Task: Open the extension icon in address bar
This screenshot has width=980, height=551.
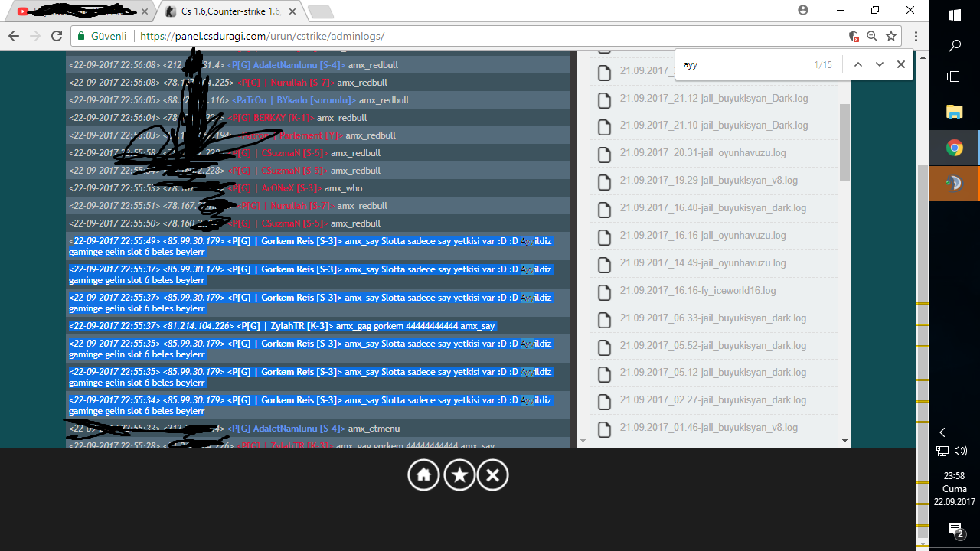Action: (854, 36)
